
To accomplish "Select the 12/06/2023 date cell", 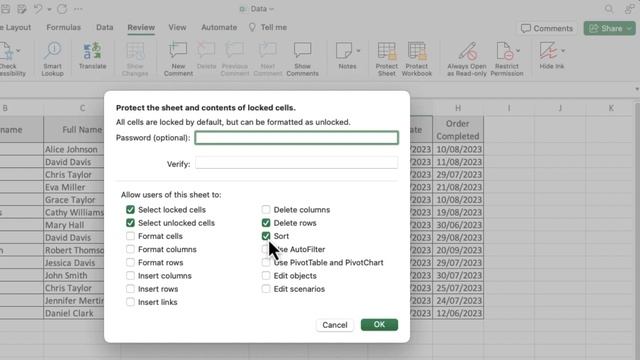I will (458, 313).
